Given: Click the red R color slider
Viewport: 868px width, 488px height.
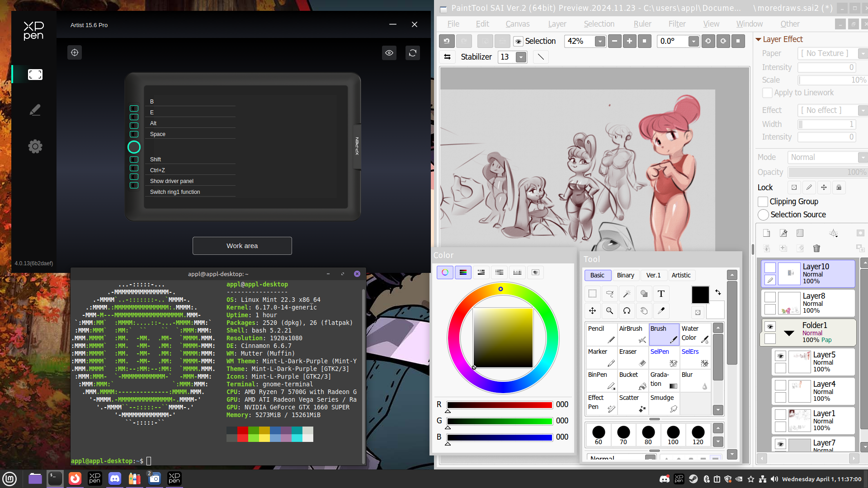Looking at the screenshot, I should 500,405.
